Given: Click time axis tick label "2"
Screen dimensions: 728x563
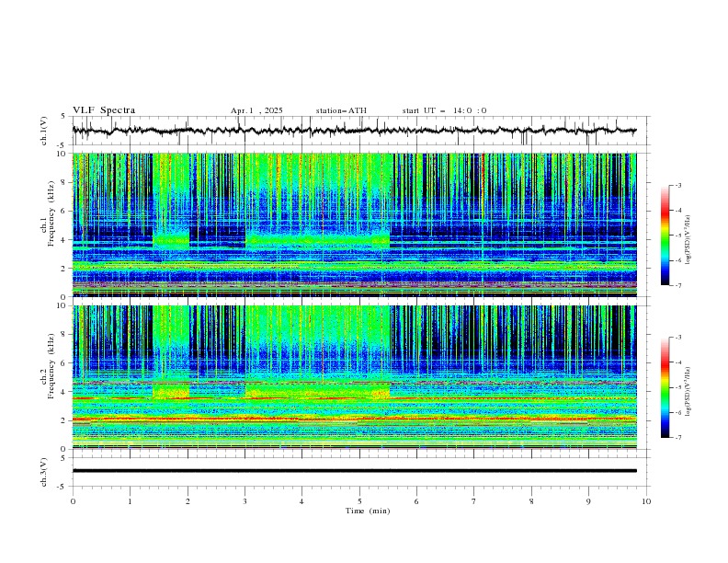Looking at the screenshot, I should 188,501.
